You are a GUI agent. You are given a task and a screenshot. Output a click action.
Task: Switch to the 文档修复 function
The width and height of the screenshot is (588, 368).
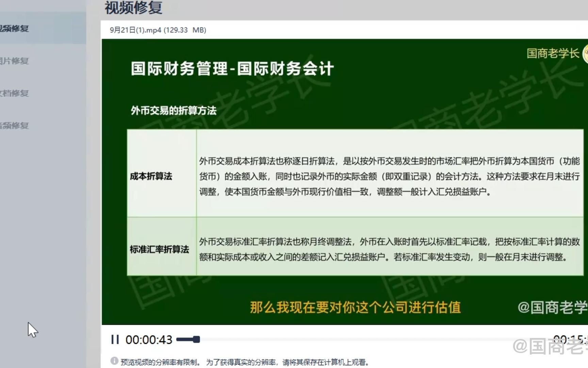[x=15, y=93]
